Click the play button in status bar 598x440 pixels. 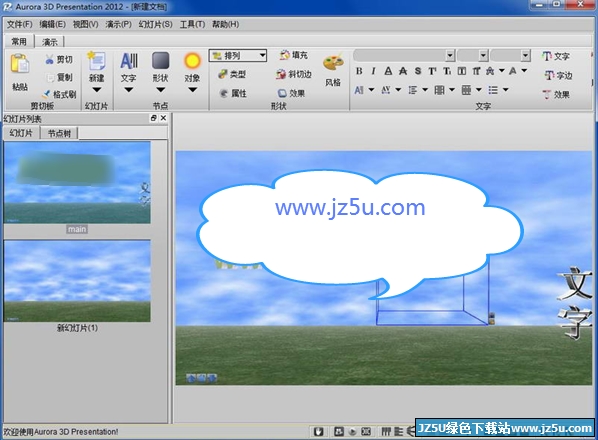coord(353,432)
